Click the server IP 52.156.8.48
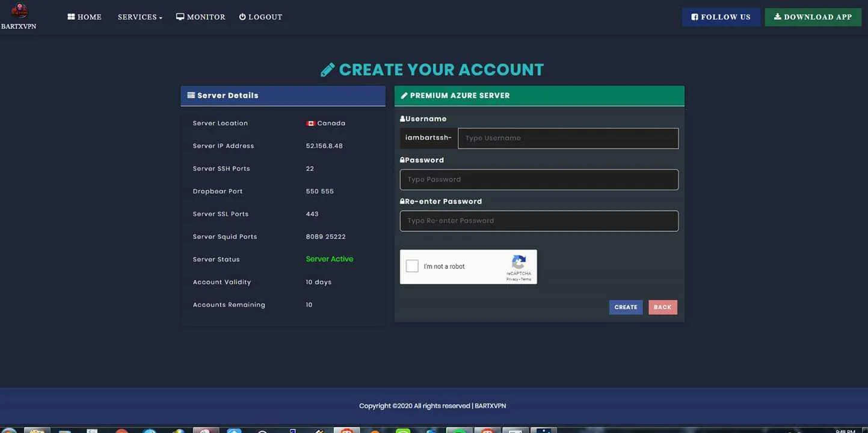868x433 pixels. (x=324, y=146)
